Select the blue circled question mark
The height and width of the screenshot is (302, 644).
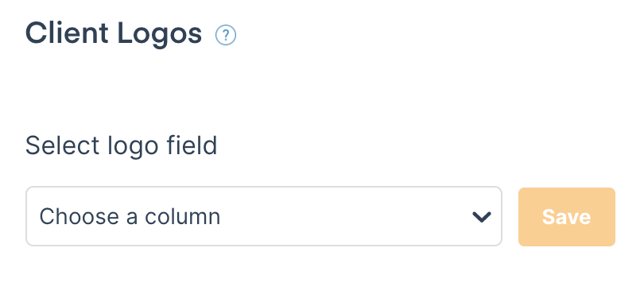(226, 35)
